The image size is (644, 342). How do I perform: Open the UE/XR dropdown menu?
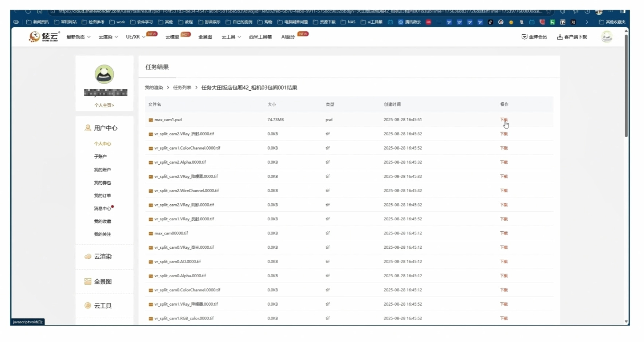click(x=135, y=37)
